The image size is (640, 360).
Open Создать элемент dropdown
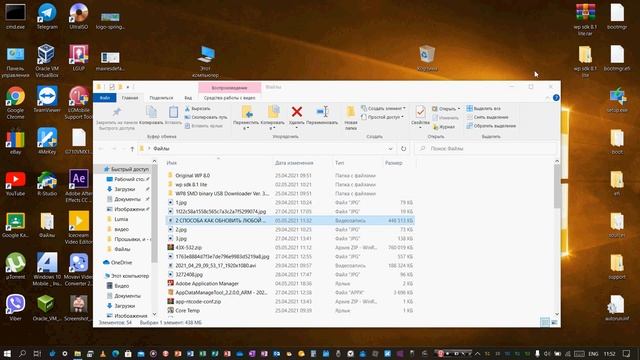tap(384, 109)
